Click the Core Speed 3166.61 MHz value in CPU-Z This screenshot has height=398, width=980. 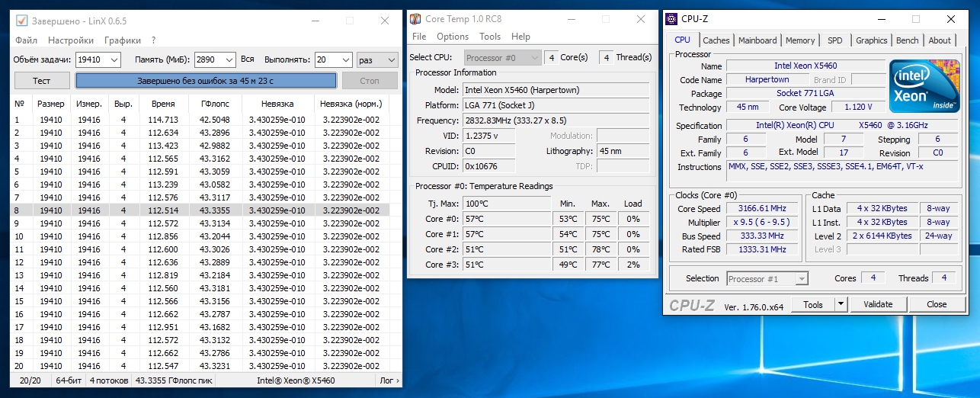(762, 208)
